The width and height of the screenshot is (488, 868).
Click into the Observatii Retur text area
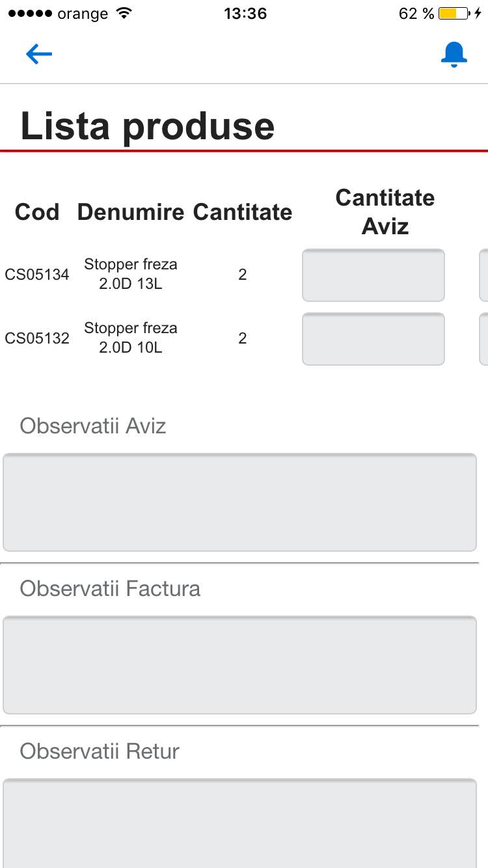[x=239, y=824]
